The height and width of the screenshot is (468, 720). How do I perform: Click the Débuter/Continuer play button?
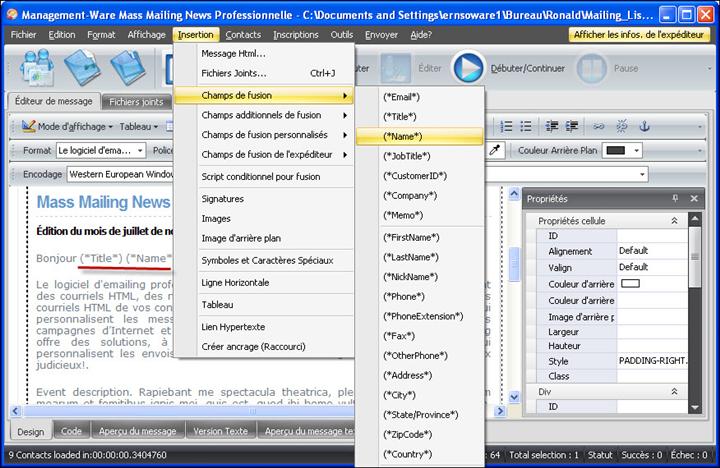[468, 68]
